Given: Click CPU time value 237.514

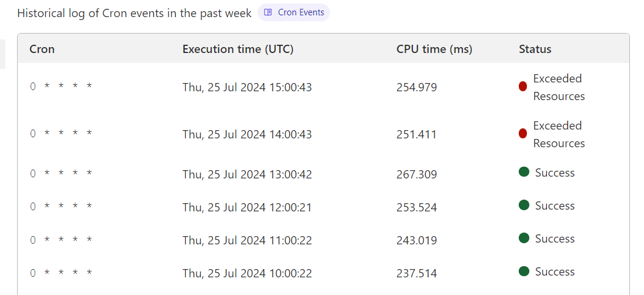Looking at the screenshot, I should (x=416, y=273).
